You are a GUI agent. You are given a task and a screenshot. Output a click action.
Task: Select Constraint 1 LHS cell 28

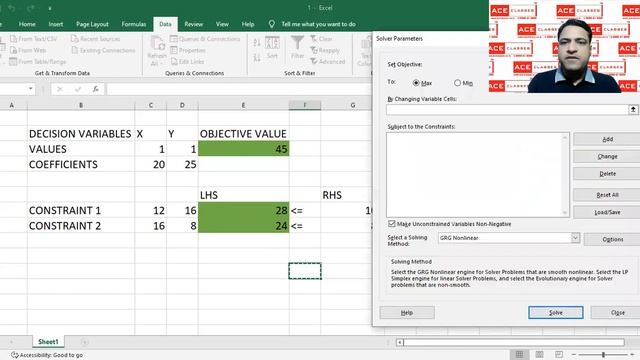244,210
